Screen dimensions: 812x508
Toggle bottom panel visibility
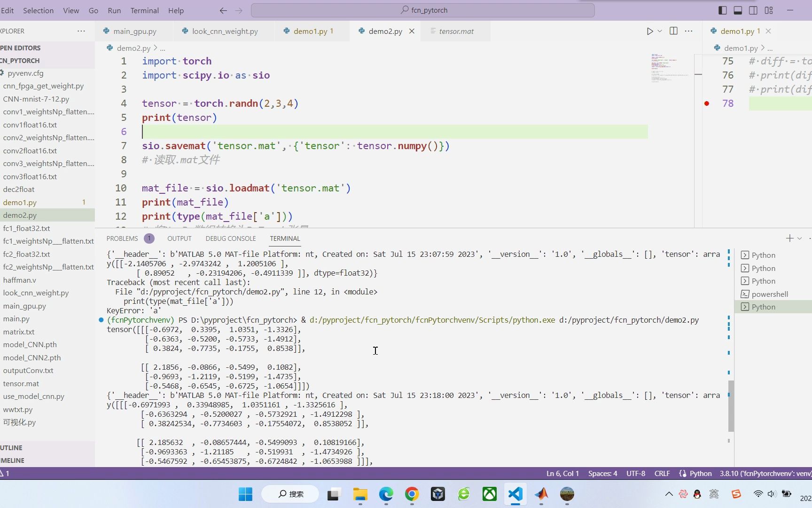(x=738, y=10)
